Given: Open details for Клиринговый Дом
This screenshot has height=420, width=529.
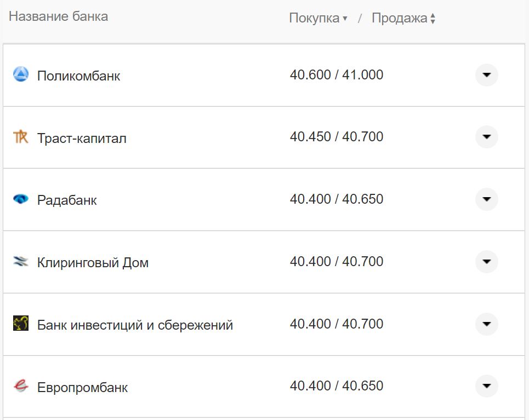Looking at the screenshot, I should click(486, 262).
